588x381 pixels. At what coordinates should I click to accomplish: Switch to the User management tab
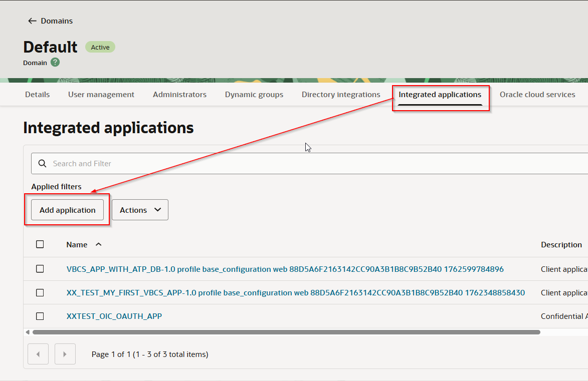point(101,95)
